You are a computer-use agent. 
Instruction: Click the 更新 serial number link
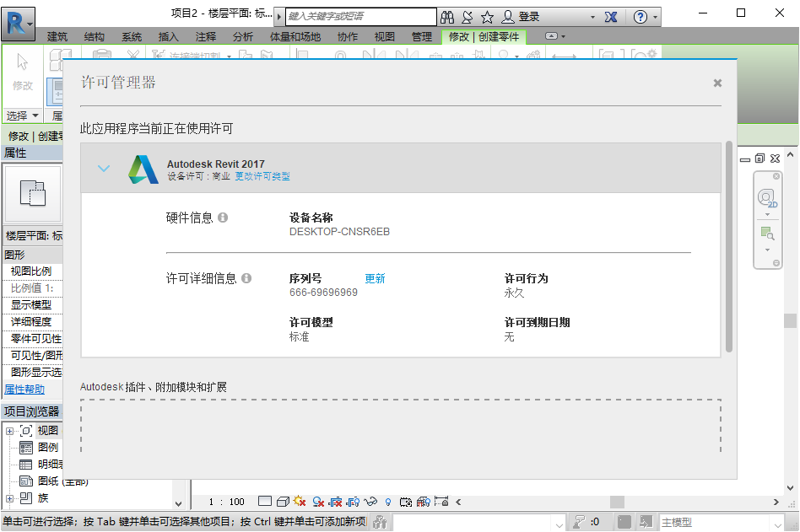tap(375, 278)
